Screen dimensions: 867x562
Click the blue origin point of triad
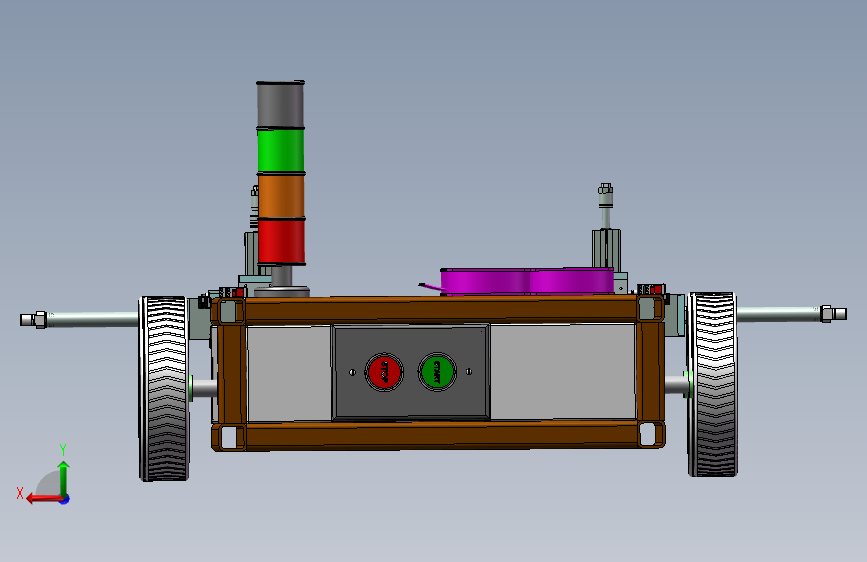point(64,499)
